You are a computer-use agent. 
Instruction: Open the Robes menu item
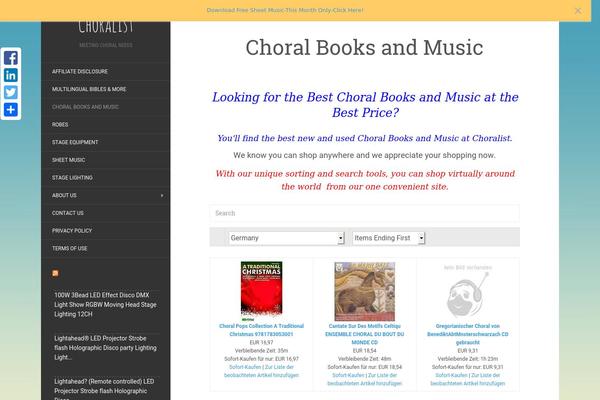[x=60, y=124]
